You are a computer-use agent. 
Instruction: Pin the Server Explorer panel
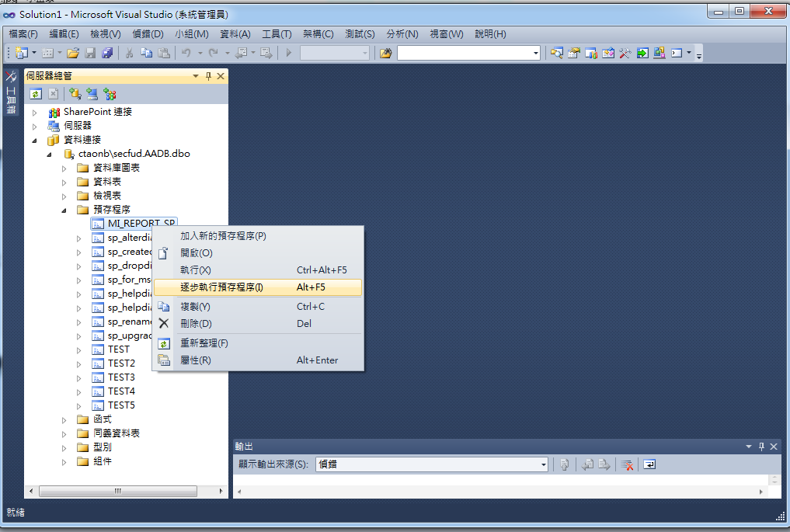208,77
